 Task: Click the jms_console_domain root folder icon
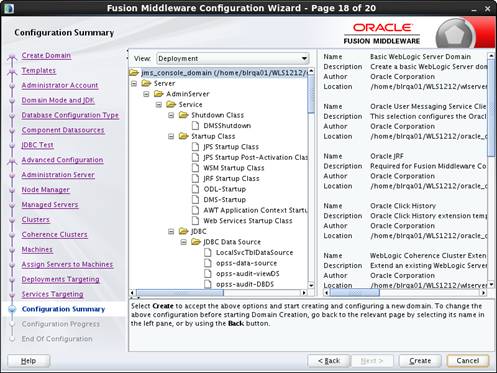click(x=134, y=73)
